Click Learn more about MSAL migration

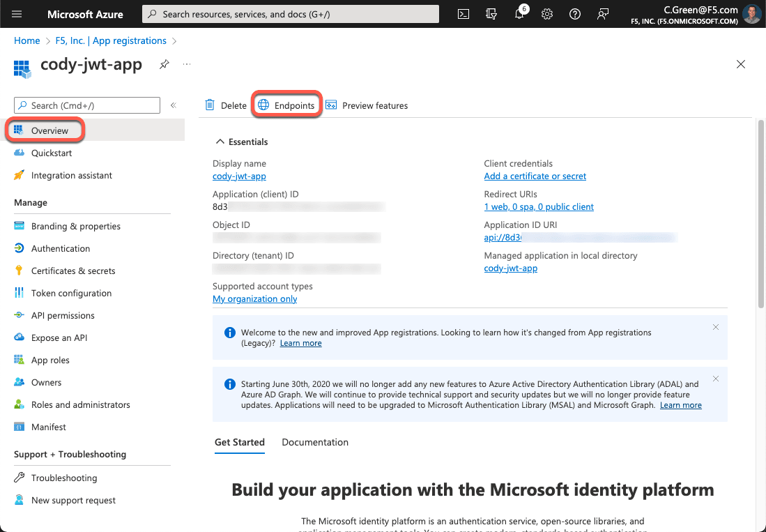pos(680,404)
